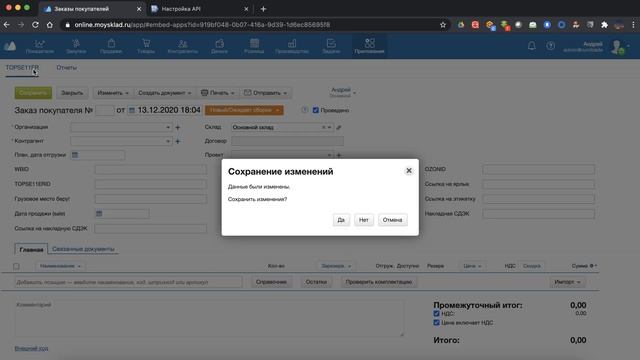640x360 pixels.
Task: Open the Приложения apps icon
Action: click(x=369, y=43)
